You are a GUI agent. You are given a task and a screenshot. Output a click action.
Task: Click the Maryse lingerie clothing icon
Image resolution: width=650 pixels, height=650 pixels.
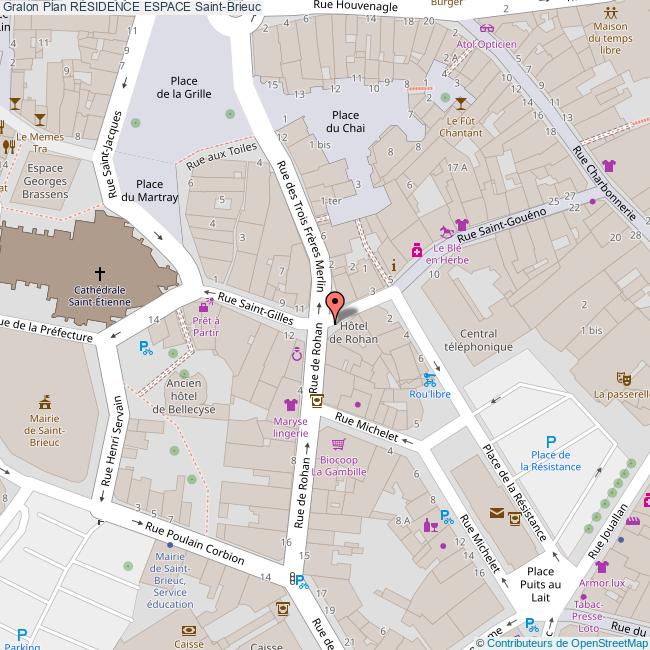point(290,405)
